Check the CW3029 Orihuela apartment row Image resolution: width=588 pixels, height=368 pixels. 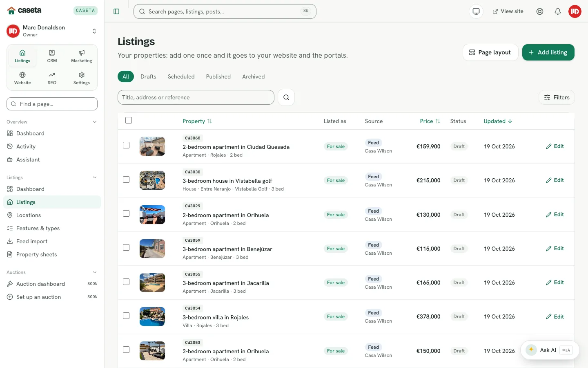pos(126,213)
